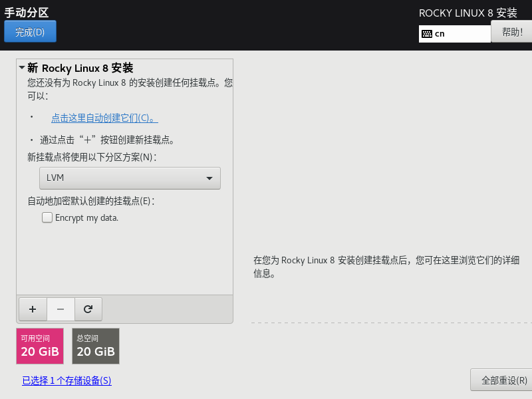Collapse the 新 Rocky Linux 8 安装 section
The width and height of the screenshot is (532, 399).
tap(22, 68)
